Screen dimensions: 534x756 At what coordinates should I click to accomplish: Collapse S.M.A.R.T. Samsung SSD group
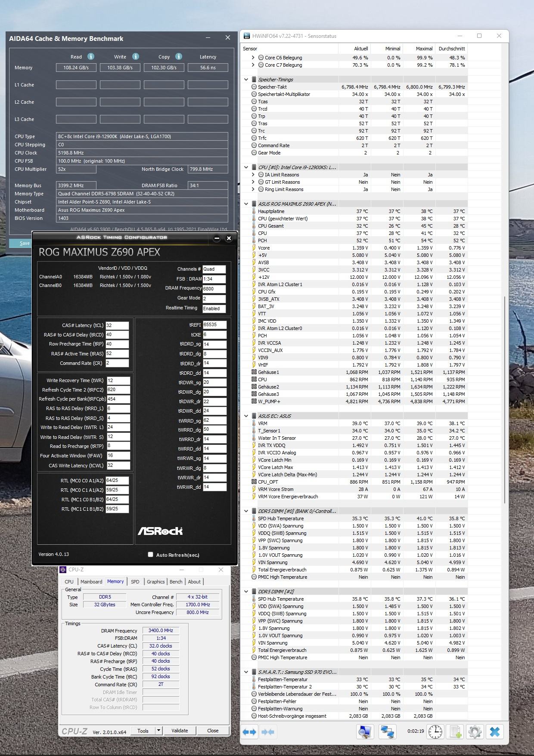[x=246, y=672]
